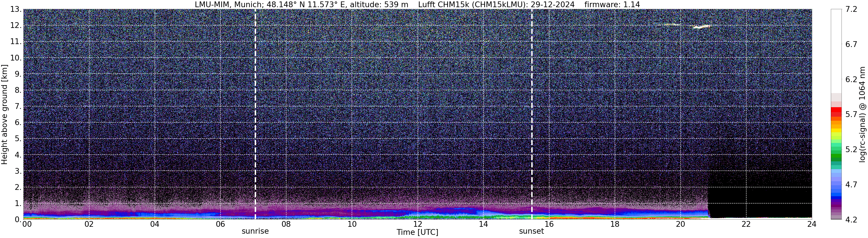Click colorbar tick label '5.2'
The height and width of the screenshot is (238, 868).
coord(851,150)
